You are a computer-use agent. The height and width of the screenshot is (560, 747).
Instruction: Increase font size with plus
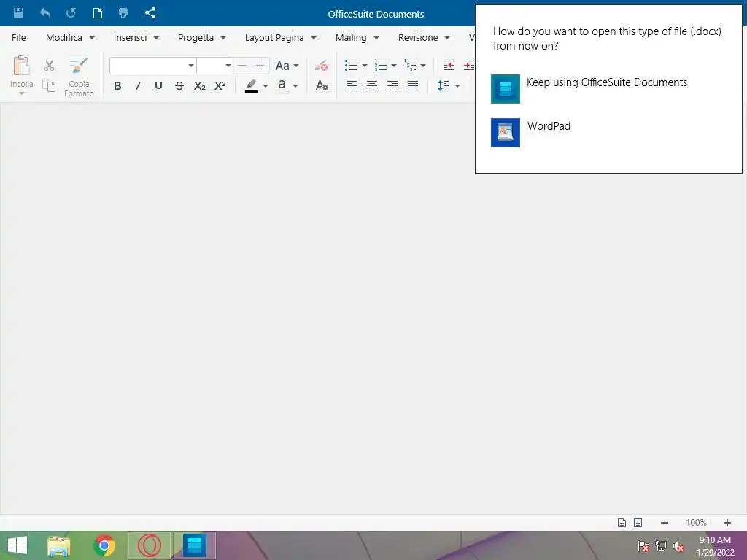tap(260, 65)
